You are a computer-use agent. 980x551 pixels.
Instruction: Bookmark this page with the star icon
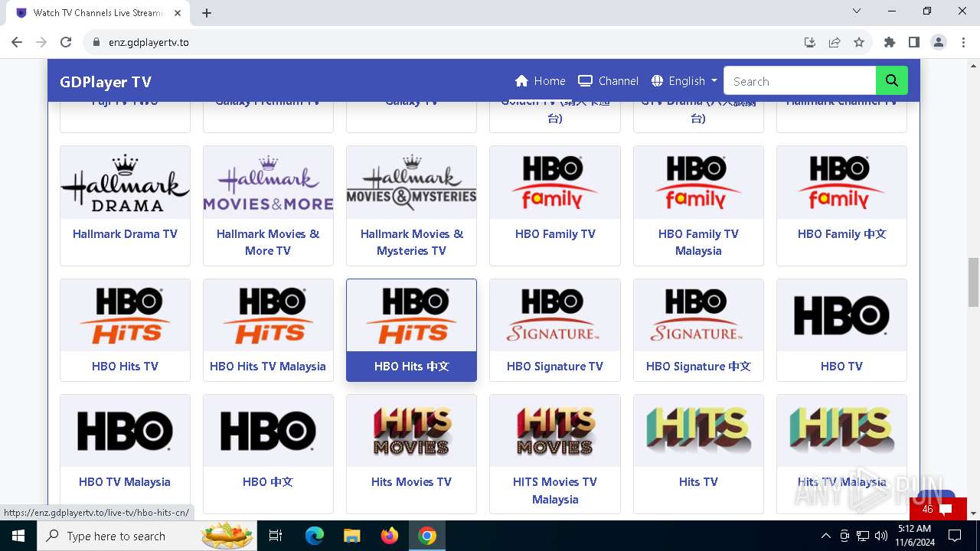coord(859,42)
